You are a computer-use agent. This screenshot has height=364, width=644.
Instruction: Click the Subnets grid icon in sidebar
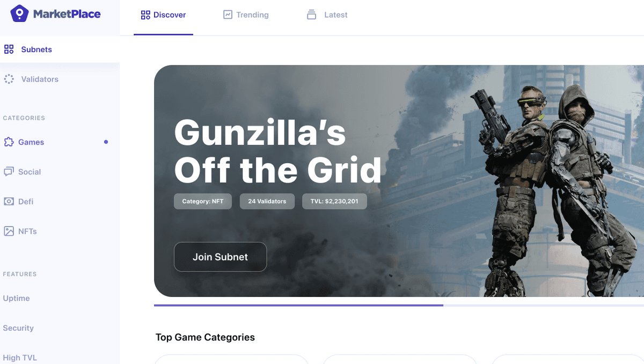[9, 49]
